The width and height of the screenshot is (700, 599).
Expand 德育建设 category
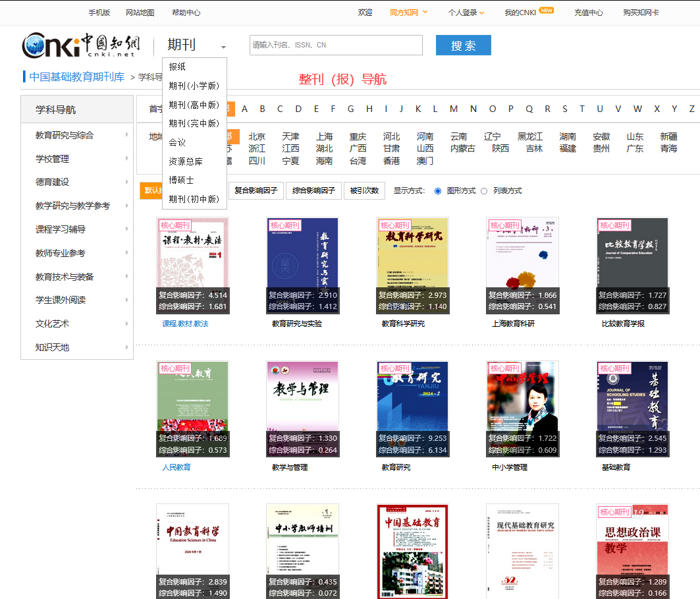click(77, 182)
